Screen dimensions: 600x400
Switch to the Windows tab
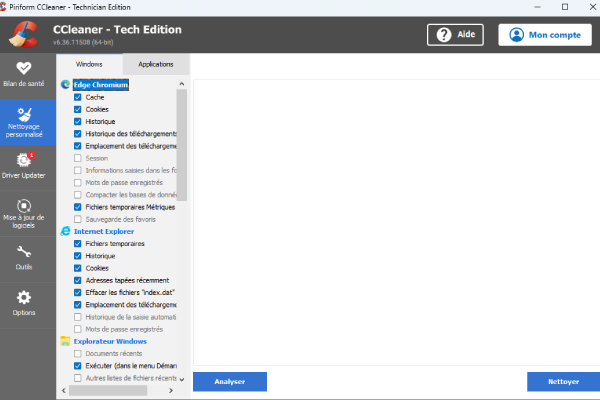(x=89, y=64)
